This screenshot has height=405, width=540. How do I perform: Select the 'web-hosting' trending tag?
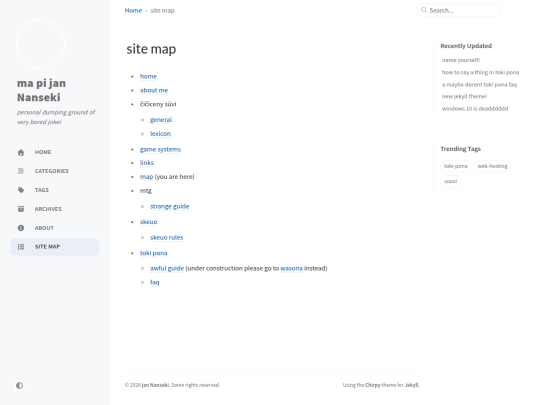tap(492, 166)
